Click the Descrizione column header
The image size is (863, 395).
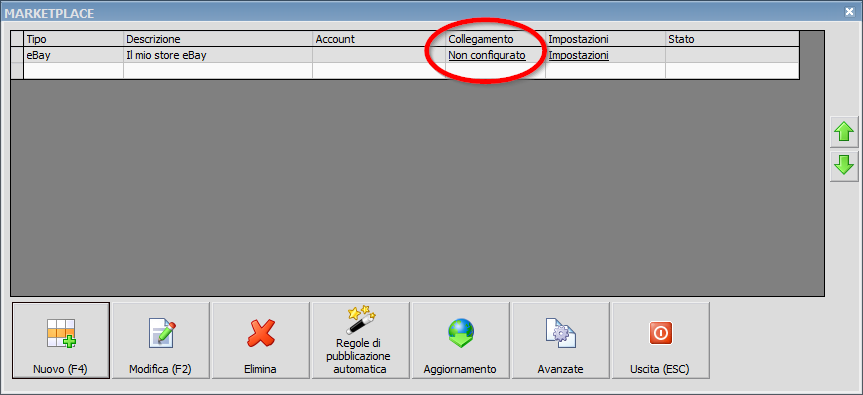coord(218,39)
